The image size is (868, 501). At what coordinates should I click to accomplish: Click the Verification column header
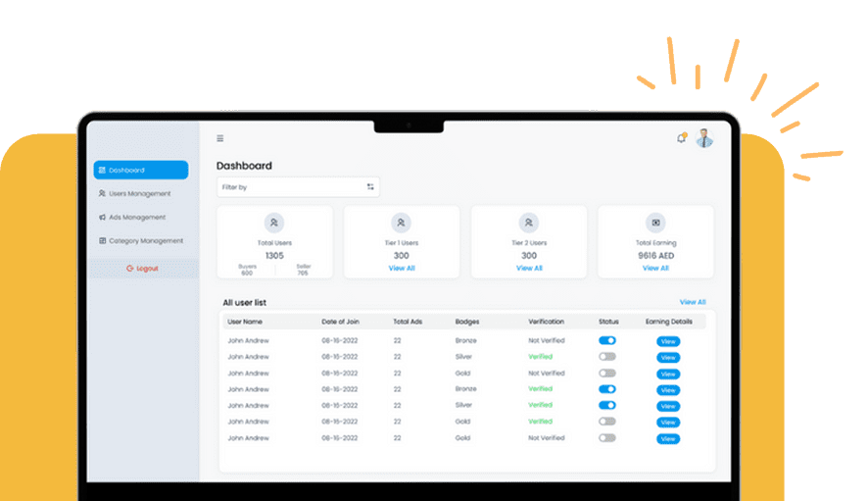pos(547,322)
